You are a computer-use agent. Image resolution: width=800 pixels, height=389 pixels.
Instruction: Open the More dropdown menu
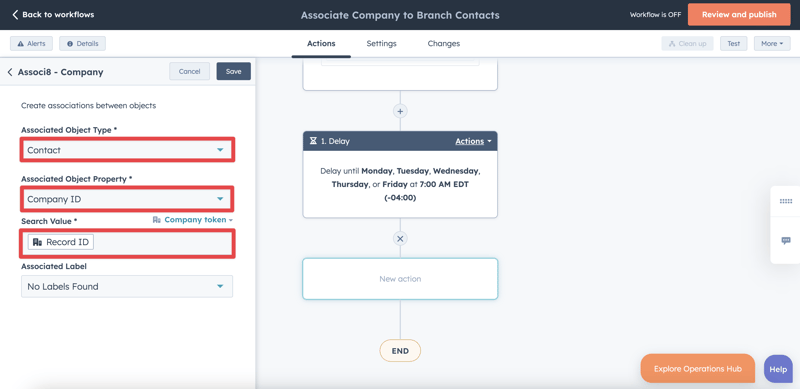tap(772, 43)
